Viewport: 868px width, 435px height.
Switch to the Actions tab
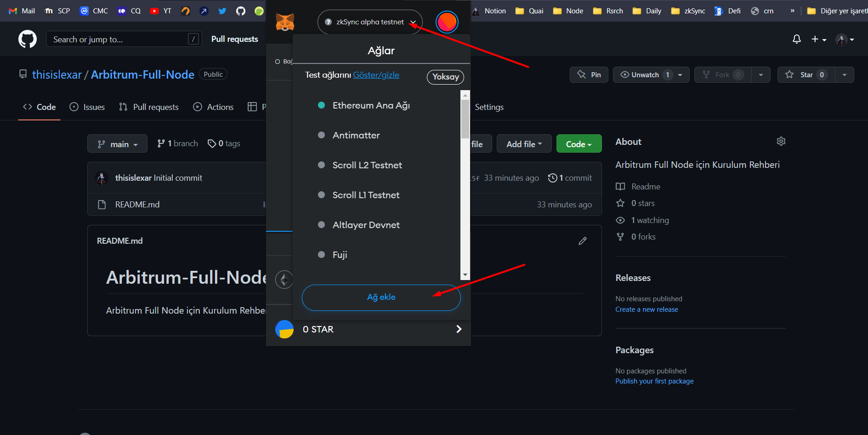(x=213, y=107)
